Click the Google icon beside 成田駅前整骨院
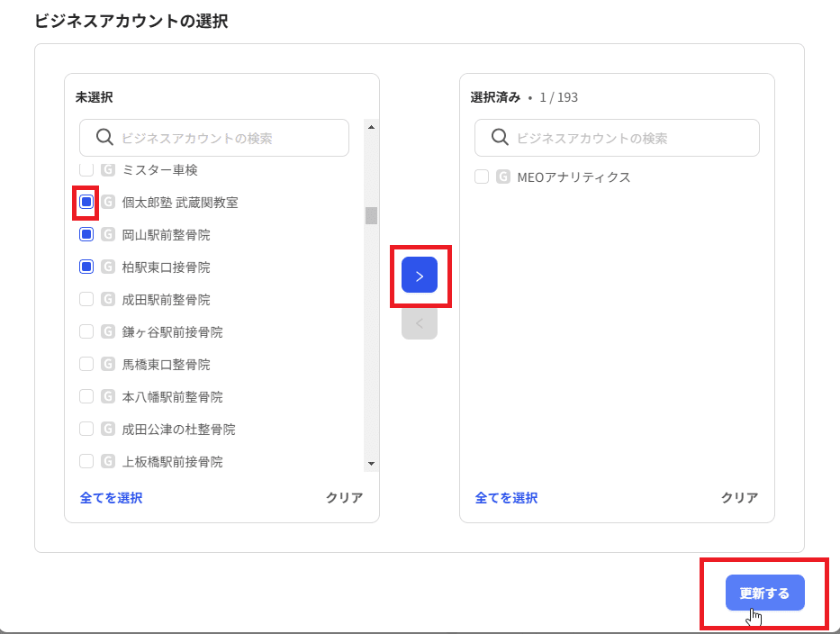 107,299
